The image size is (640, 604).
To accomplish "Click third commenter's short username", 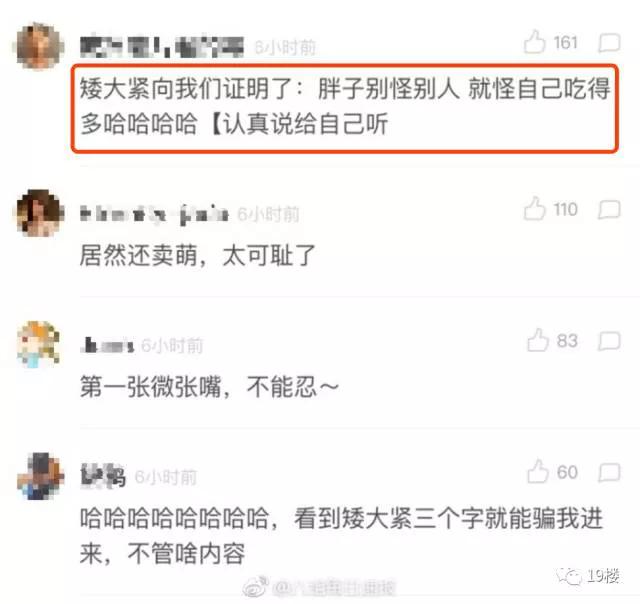I will point(107,345).
